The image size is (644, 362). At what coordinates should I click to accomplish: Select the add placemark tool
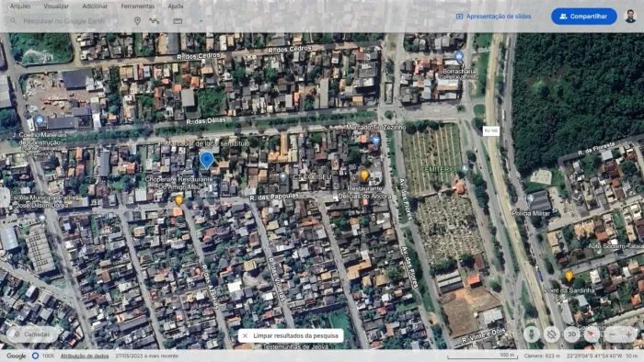click(x=137, y=21)
